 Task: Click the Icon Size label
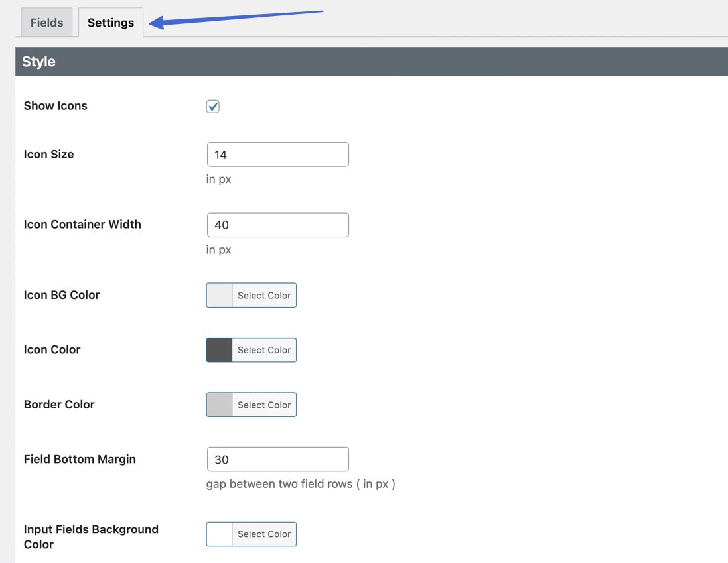tap(48, 154)
